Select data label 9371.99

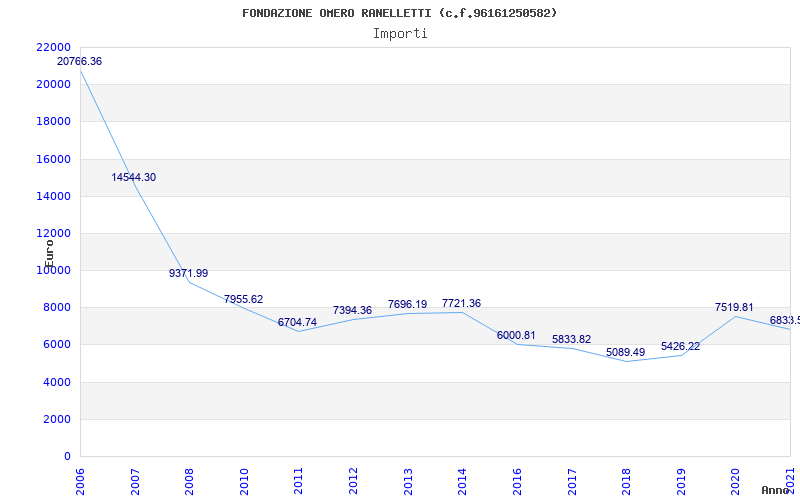(189, 273)
